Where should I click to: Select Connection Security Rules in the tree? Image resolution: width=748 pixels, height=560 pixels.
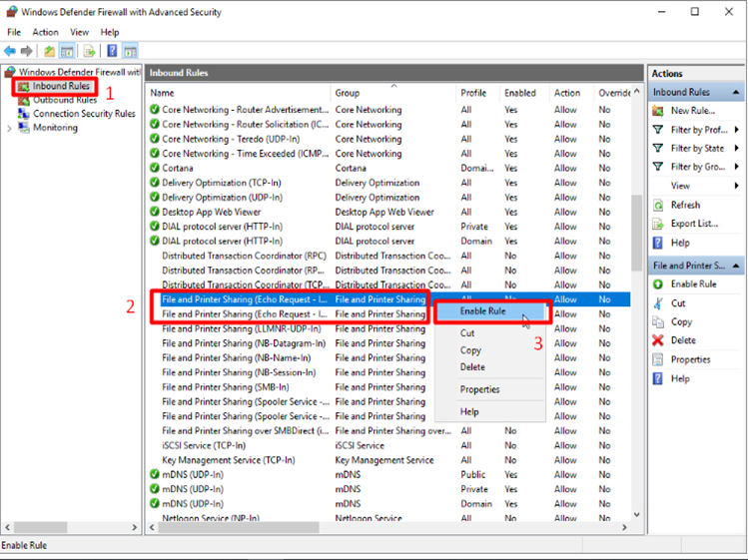click(x=83, y=114)
